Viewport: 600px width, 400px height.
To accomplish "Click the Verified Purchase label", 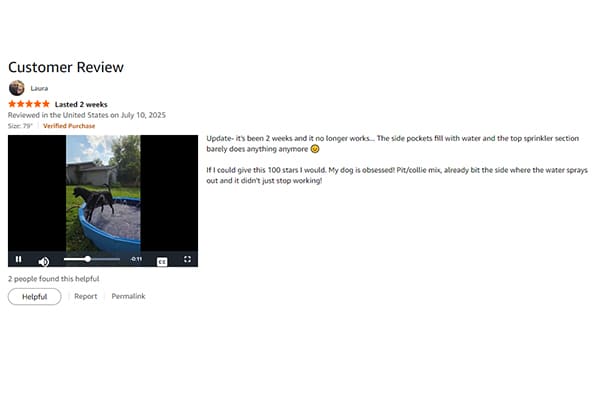I will [x=69, y=126].
